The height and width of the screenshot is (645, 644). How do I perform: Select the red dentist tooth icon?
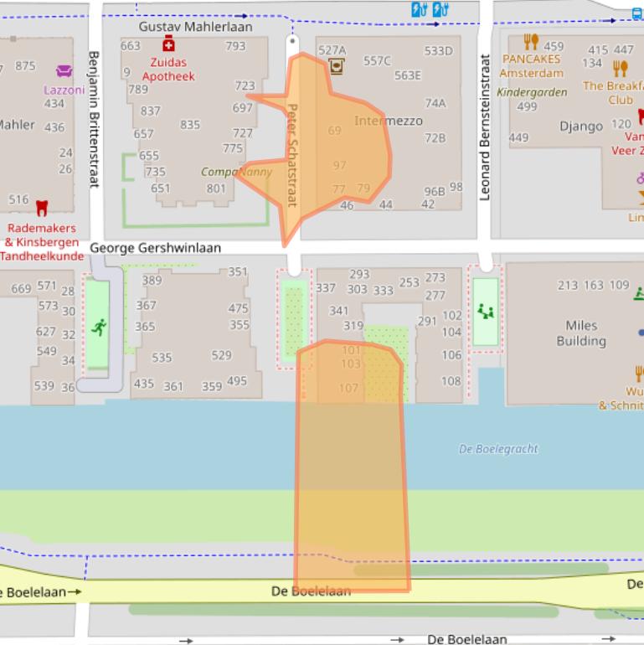click(41, 206)
